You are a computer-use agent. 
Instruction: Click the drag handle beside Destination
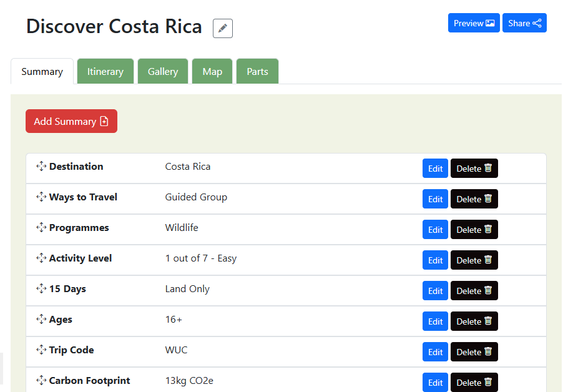pos(42,167)
